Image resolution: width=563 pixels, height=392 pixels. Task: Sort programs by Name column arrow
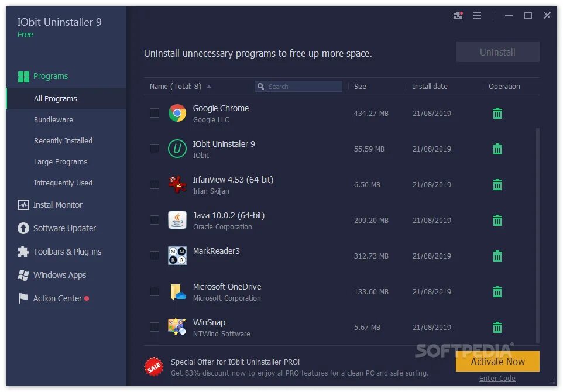tap(209, 87)
